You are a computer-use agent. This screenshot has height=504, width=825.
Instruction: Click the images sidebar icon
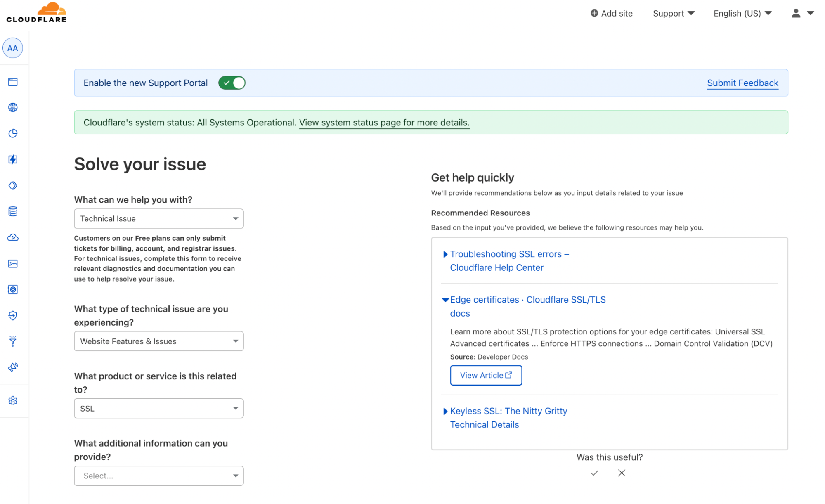13,263
